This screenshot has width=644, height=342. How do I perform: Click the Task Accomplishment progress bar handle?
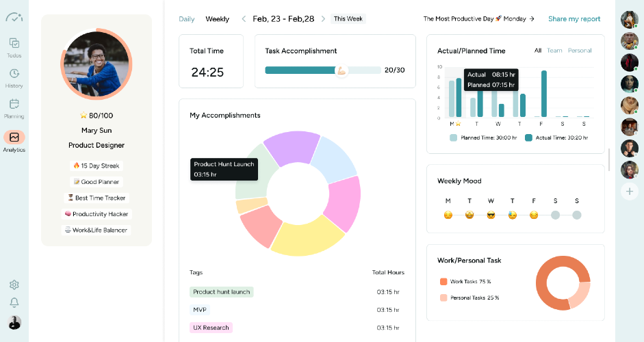pos(342,70)
